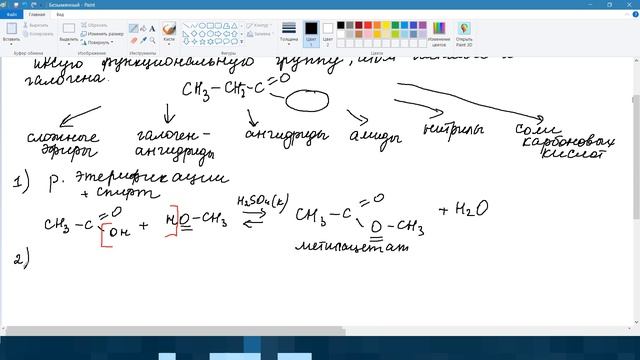The height and width of the screenshot is (360, 640).
Task: Click the horizontal scrollbar thumb
Action: click(176, 330)
